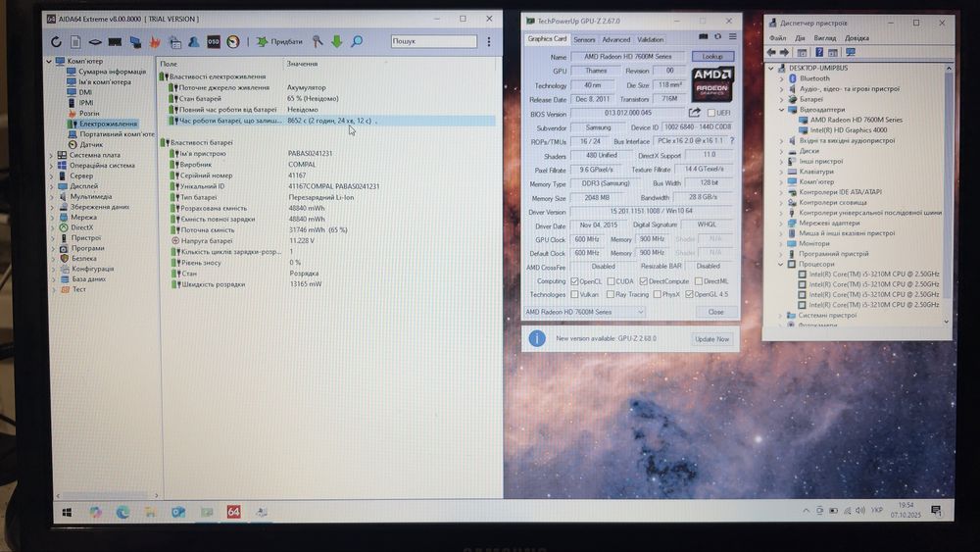The image size is (980, 552).
Task: Expand the Системна плата node in AIDA64
Action: click(x=52, y=155)
